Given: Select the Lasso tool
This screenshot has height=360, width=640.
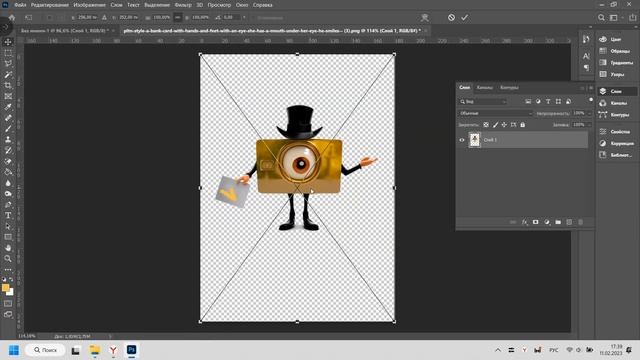Looking at the screenshot, I should click(x=8, y=64).
